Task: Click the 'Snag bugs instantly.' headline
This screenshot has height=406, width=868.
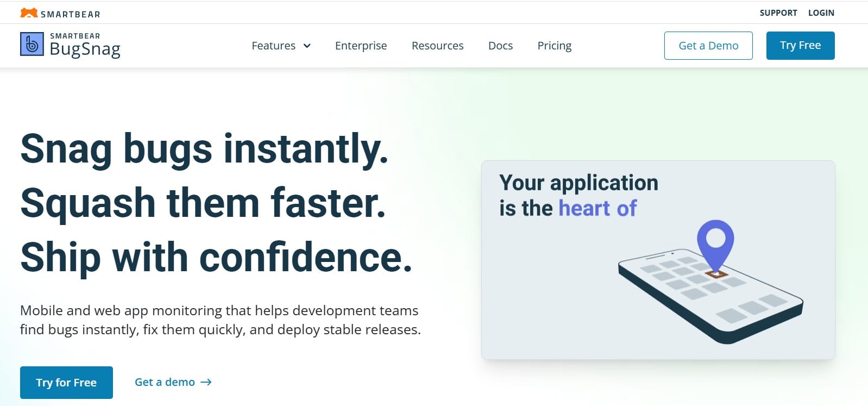Action: [204, 148]
